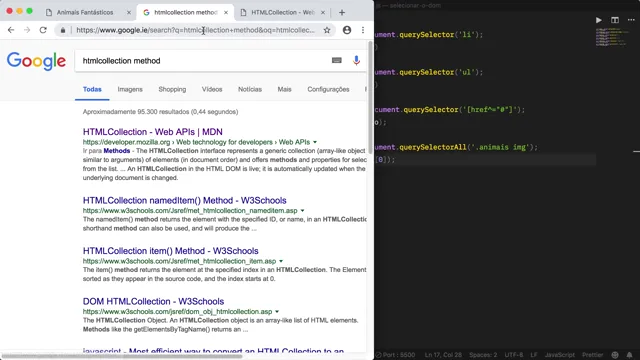This screenshot has height=360, width=640.
Task: Change LF line ending in status bar
Action: tap(534, 355)
